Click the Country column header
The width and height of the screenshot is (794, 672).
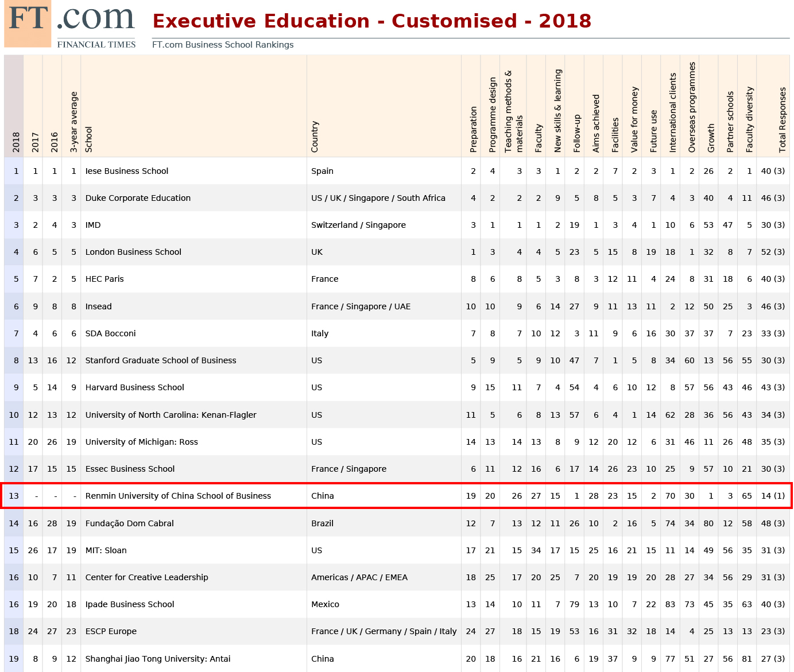(315, 137)
